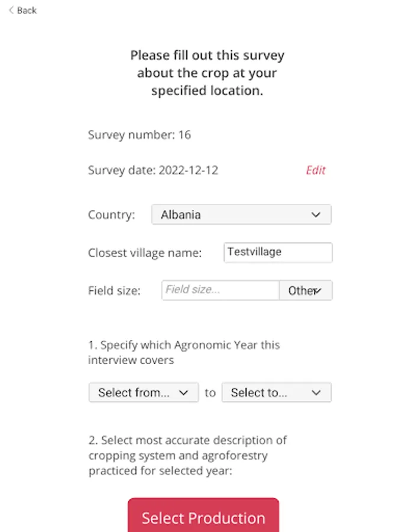Click the back chevron arrow icon
Screen dimensions: 399x532
[11, 10]
